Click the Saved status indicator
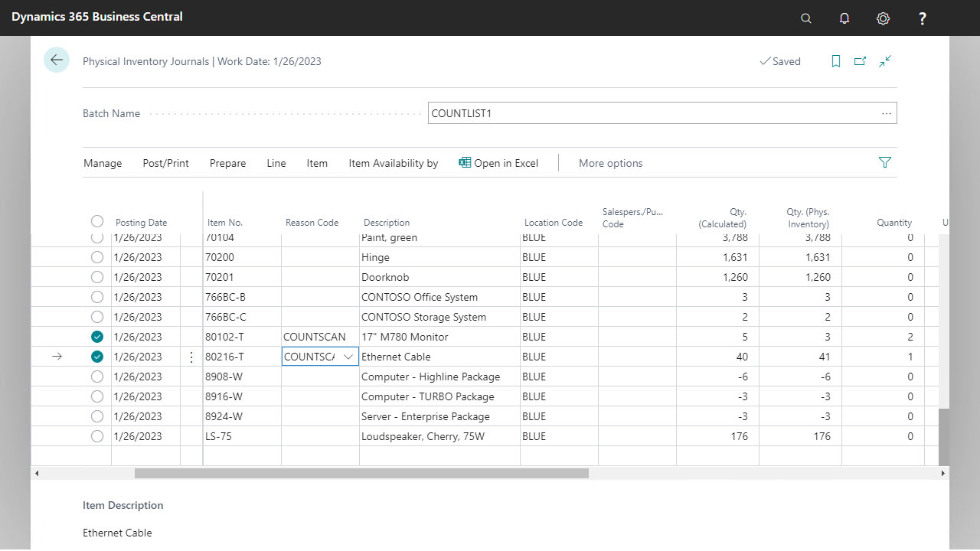This screenshot has height=551, width=980. [x=780, y=61]
